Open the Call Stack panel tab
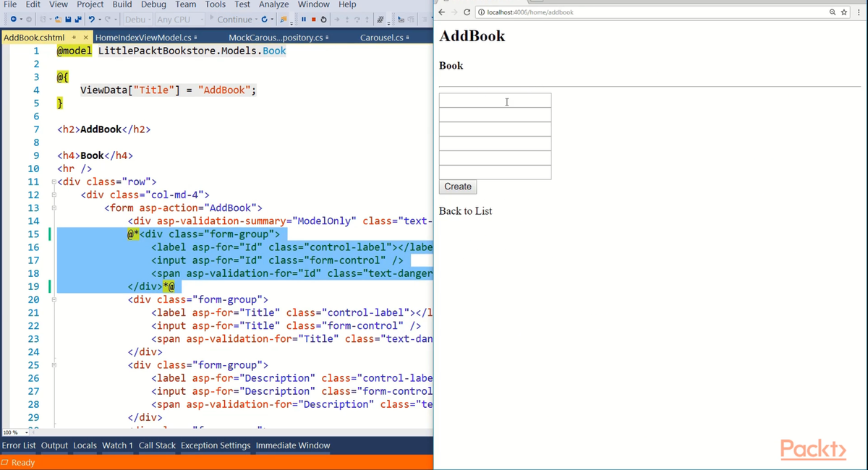The image size is (868, 470). tap(157, 445)
